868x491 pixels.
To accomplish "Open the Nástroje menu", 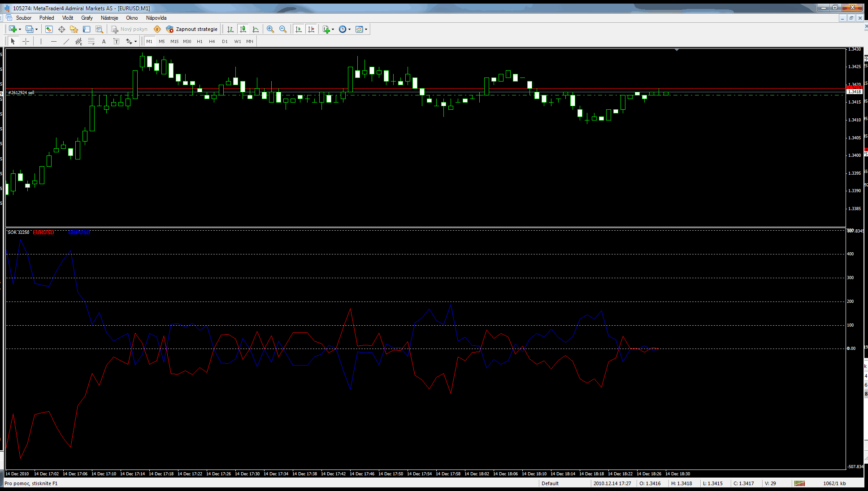I will point(109,18).
